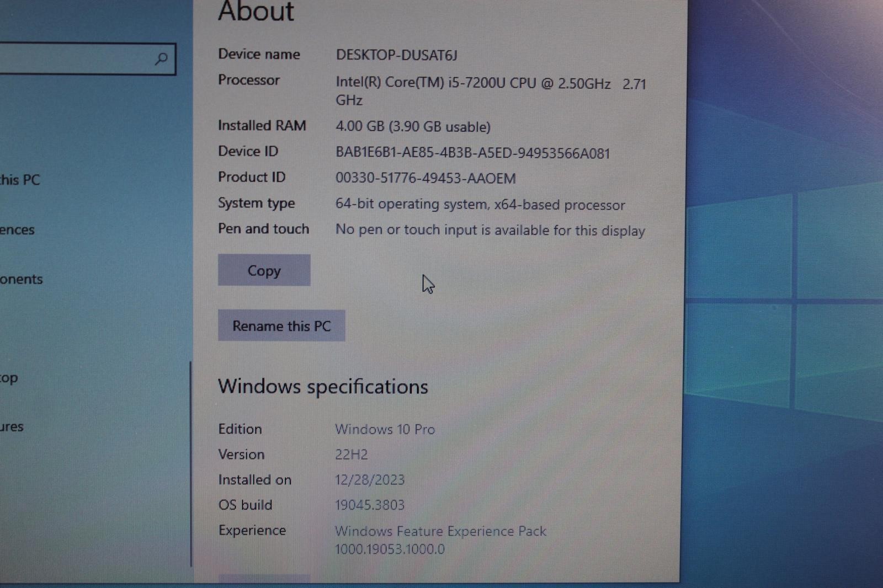Click the System type label
Image resolution: width=883 pixels, height=588 pixels.
point(256,203)
